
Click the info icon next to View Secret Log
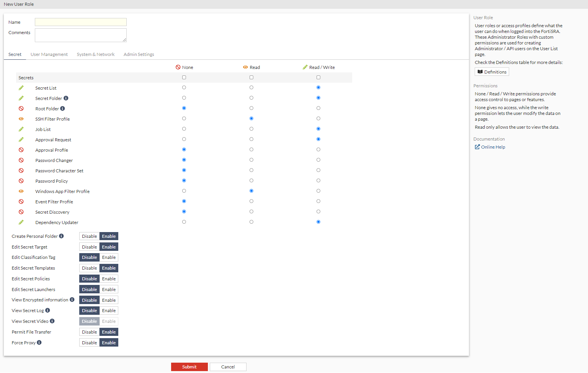tap(47, 310)
